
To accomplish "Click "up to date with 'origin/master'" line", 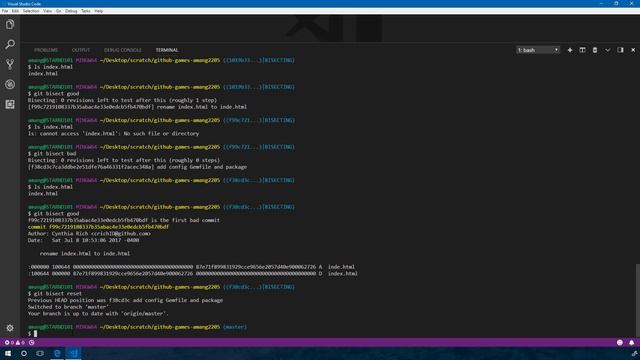I will (x=98, y=313).
